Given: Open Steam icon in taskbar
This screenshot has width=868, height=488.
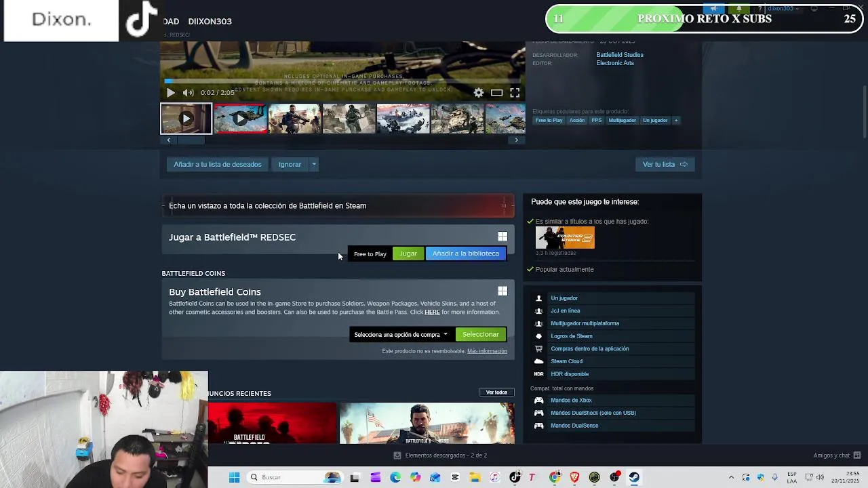Looking at the screenshot, I should click(634, 477).
